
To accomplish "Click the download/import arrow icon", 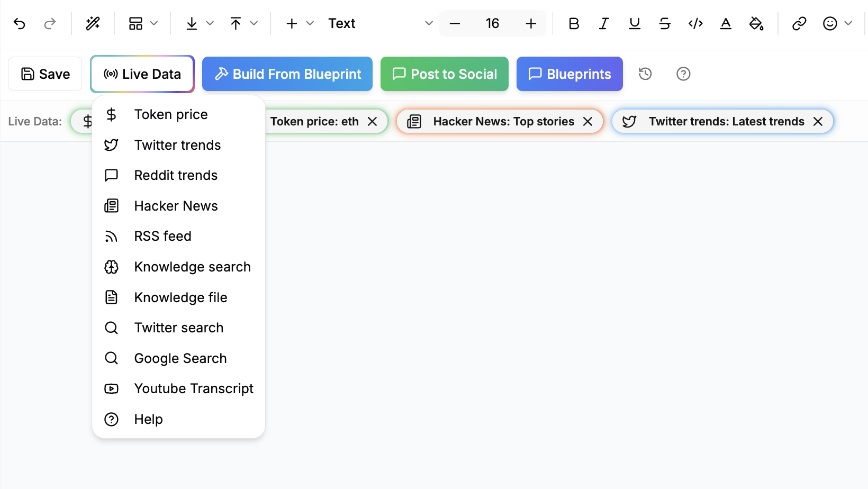I will 192,23.
